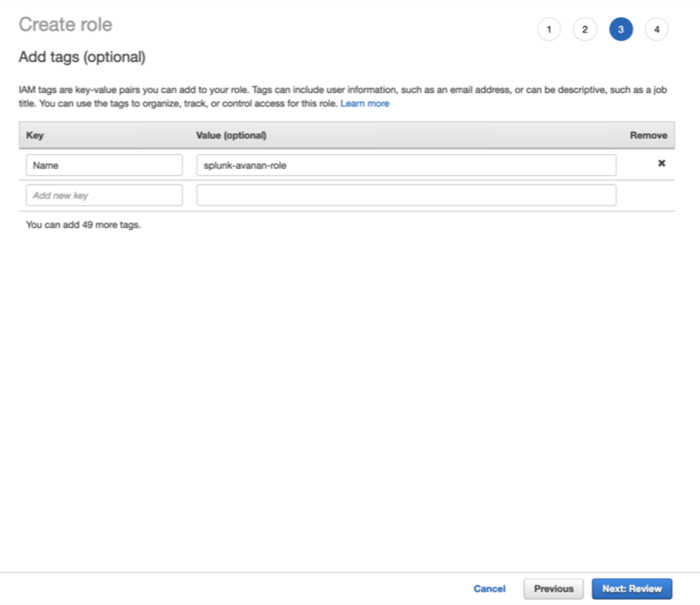Click the Name key input field
The width and height of the screenshot is (700, 605).
point(104,165)
